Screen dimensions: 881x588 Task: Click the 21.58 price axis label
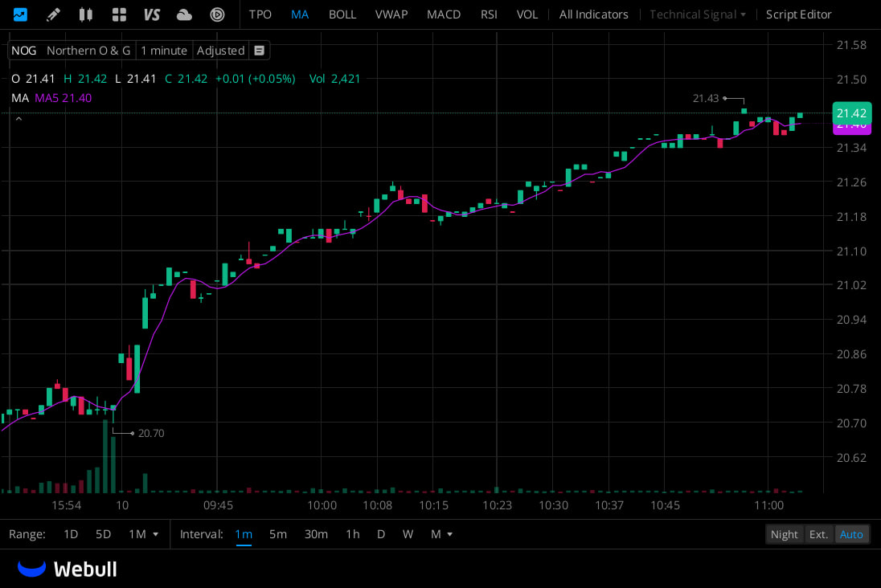(x=851, y=45)
